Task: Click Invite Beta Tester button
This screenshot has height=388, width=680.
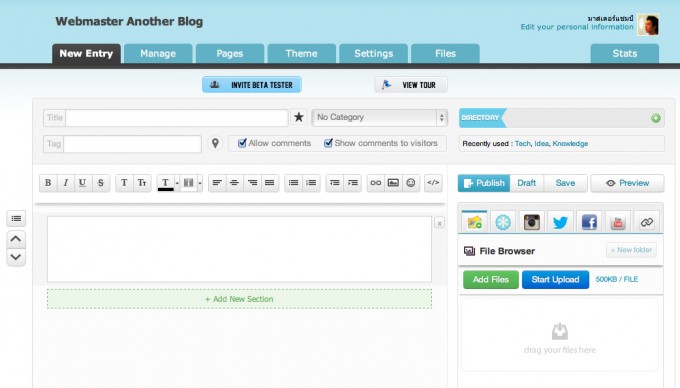Action: click(252, 85)
